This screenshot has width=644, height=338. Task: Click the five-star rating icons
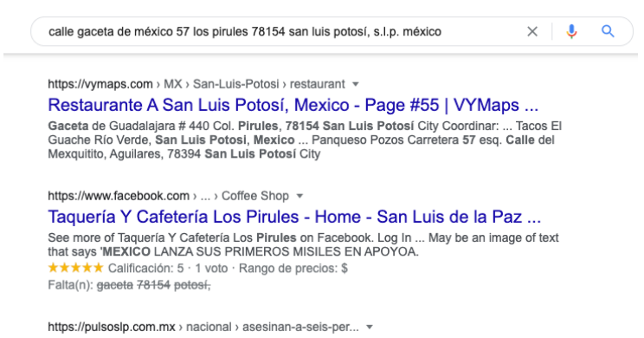coord(75,268)
